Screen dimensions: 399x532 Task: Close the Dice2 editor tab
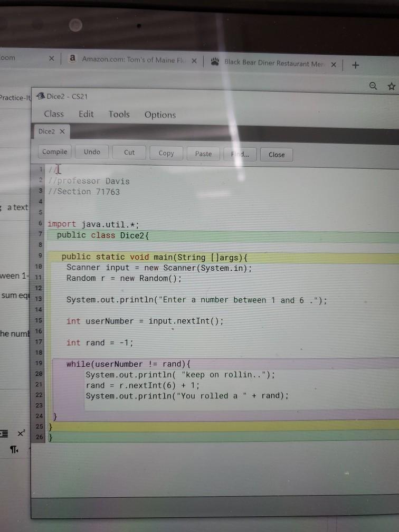point(62,131)
